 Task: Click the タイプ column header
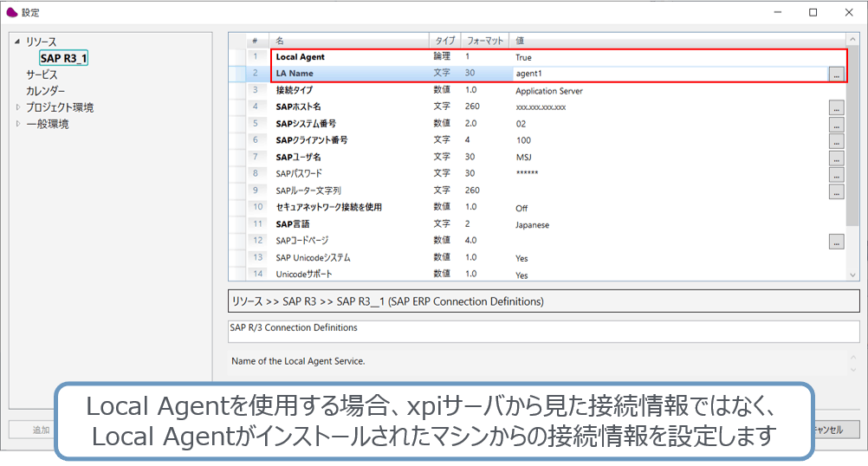[444, 41]
